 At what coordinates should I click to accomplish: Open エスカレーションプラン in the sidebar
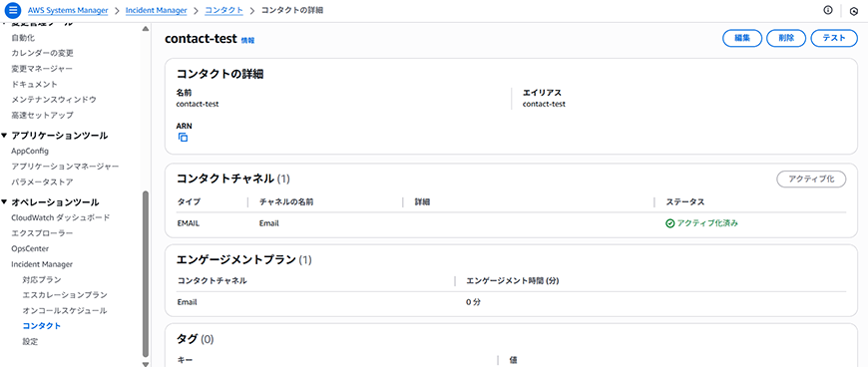65,295
